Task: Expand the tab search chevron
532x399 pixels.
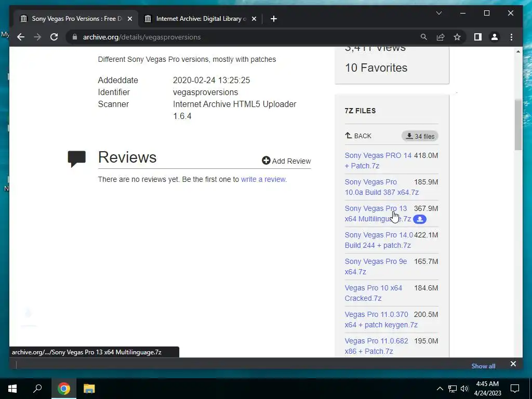Action: [x=438, y=13]
